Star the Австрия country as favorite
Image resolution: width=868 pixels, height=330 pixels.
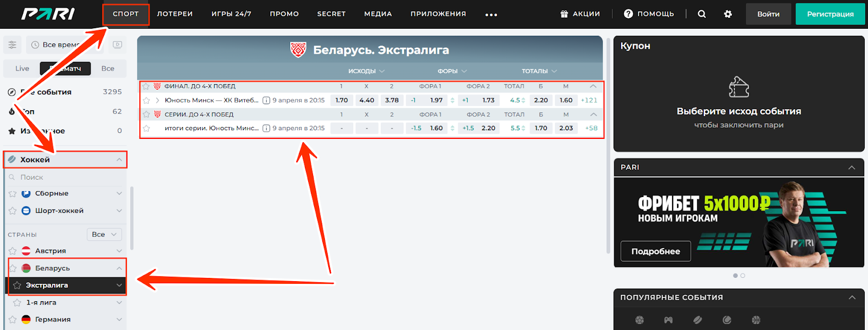point(12,251)
